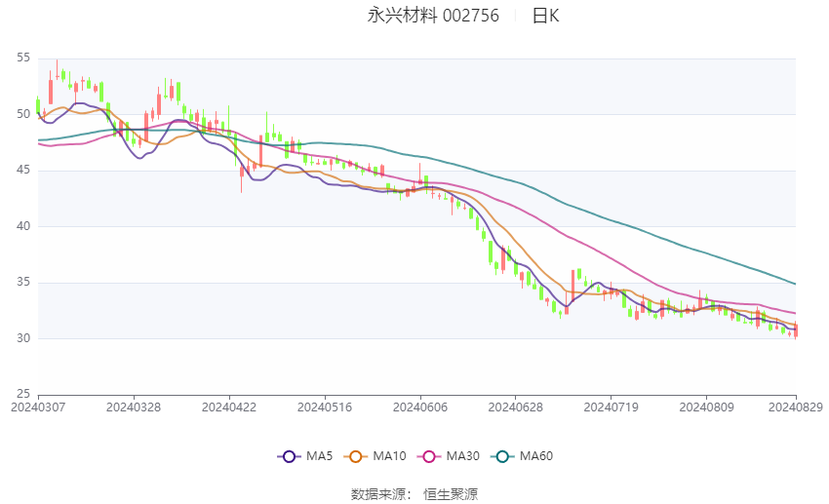The height and width of the screenshot is (504, 829).
Task: Click the x-axis date label 20240606
Action: 420,407
